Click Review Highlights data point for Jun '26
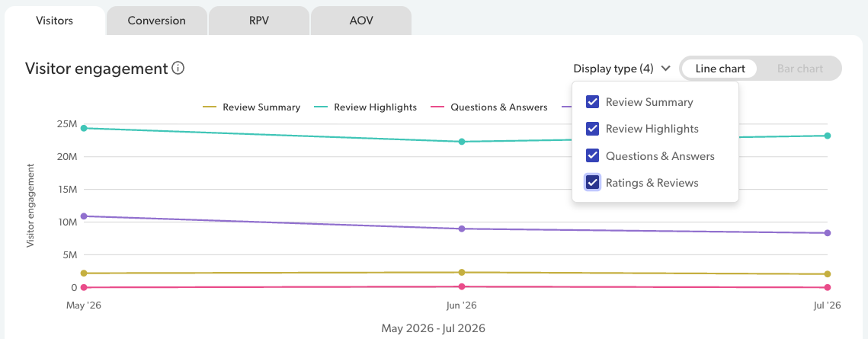This screenshot has width=868, height=339. point(462,142)
